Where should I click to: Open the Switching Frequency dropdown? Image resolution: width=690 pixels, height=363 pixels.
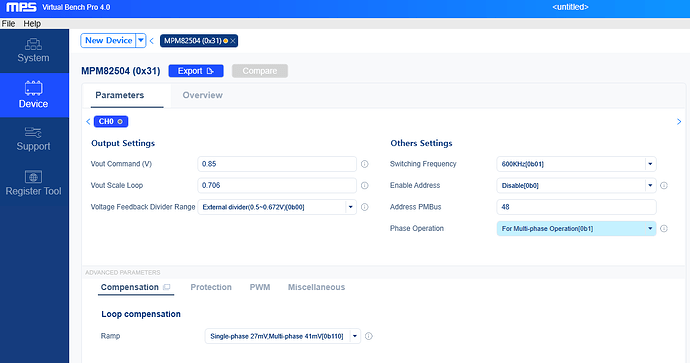650,164
